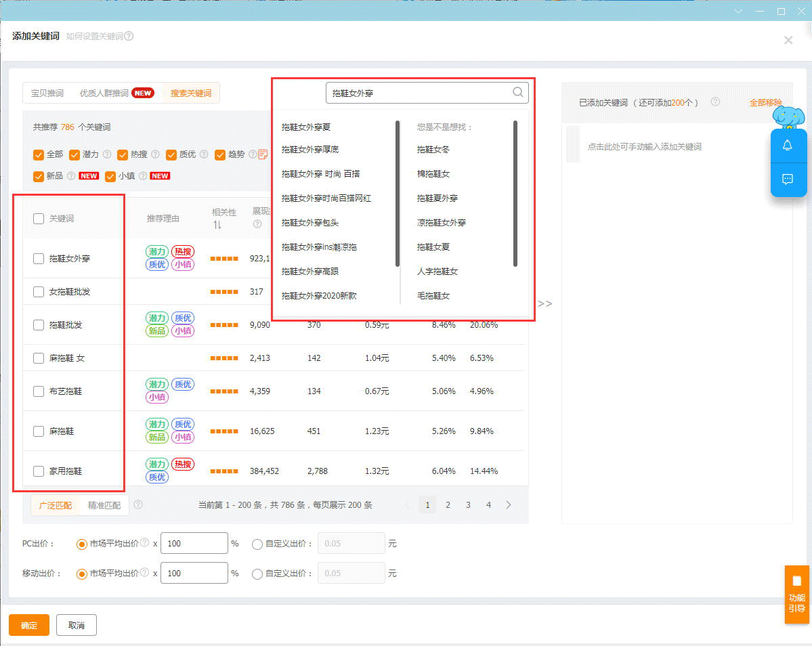Switch to 宝贝推词 tab
This screenshot has height=646, width=812.
pos(47,93)
